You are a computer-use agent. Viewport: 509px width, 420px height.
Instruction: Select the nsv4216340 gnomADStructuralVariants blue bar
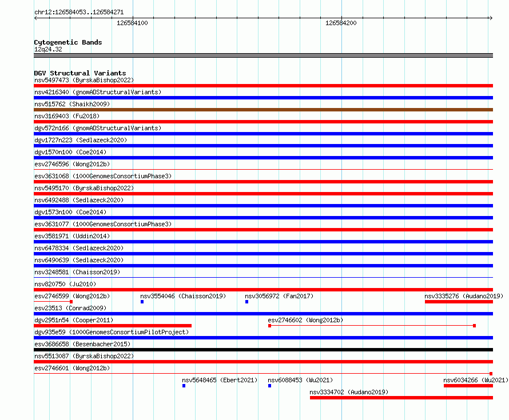(x=263, y=98)
